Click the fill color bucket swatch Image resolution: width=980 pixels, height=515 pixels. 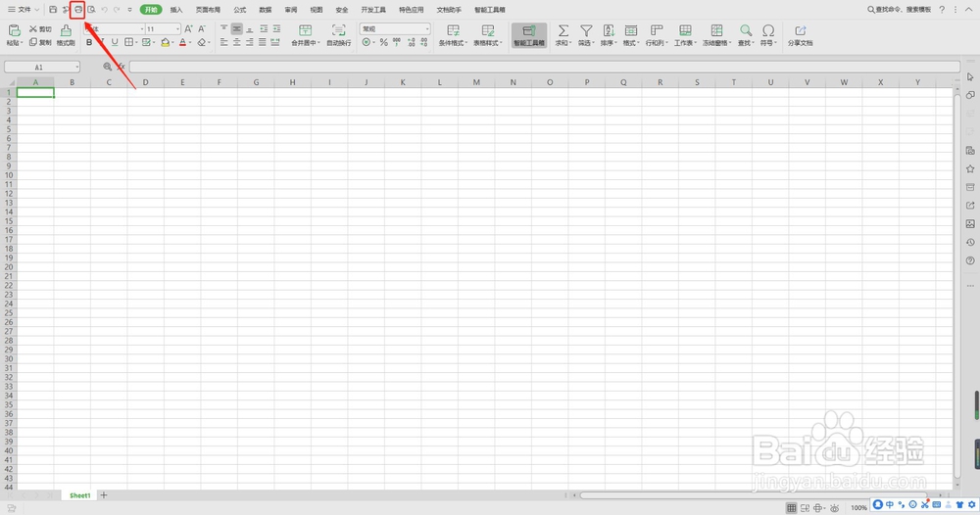(x=165, y=42)
